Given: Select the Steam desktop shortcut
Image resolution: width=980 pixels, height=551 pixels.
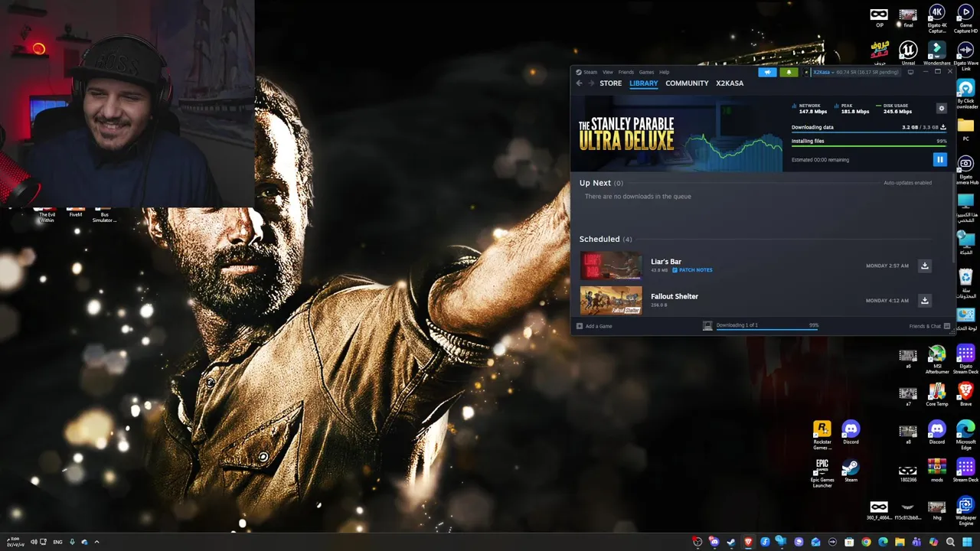Looking at the screenshot, I should [851, 471].
